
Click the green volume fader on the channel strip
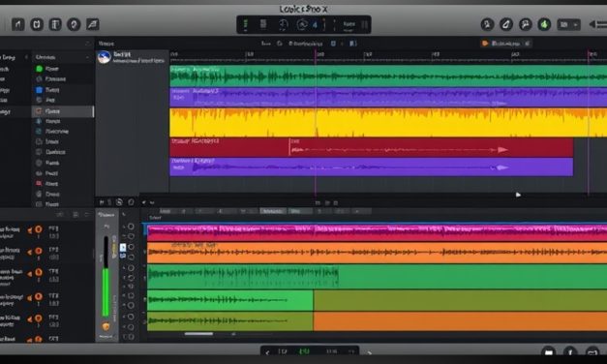pyautogui.click(x=106, y=292)
